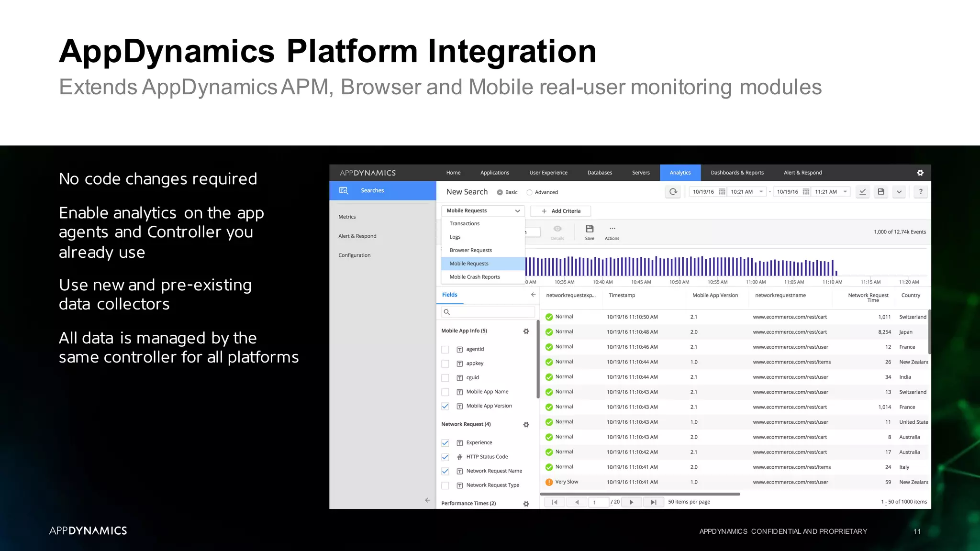980x551 pixels.
Task: Select the Advanced search mode radio
Action: pyautogui.click(x=529, y=192)
